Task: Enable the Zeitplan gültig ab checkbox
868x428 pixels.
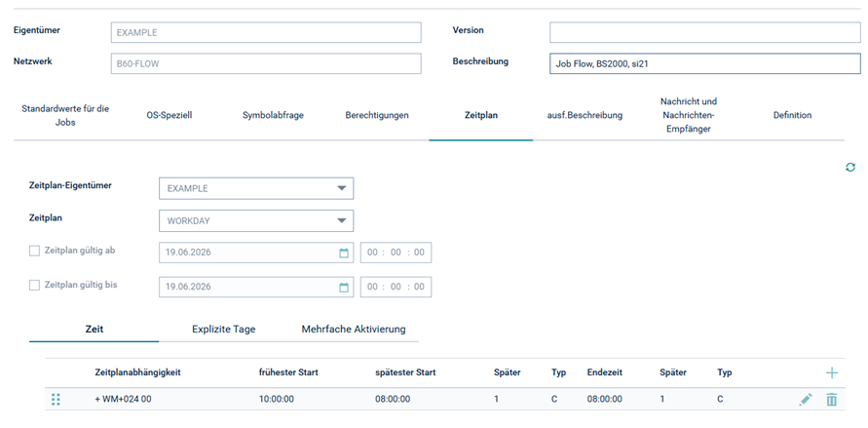Action: (x=34, y=251)
